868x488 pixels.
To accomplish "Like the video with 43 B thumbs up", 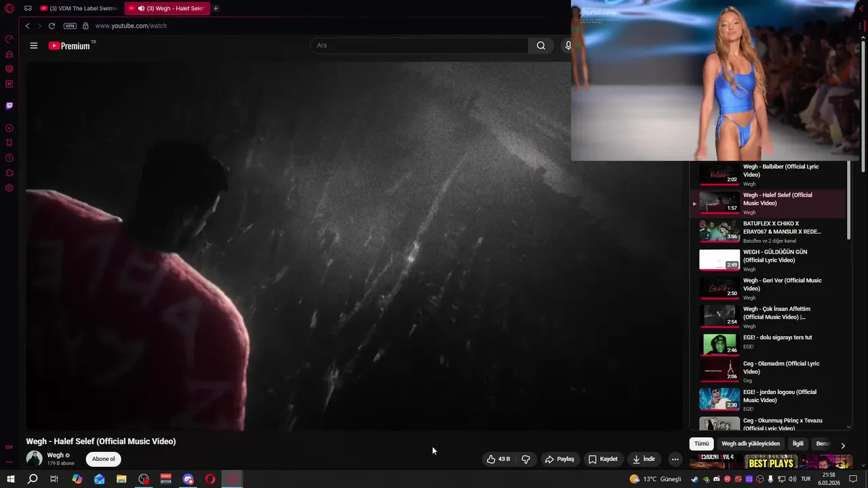I will [498, 459].
